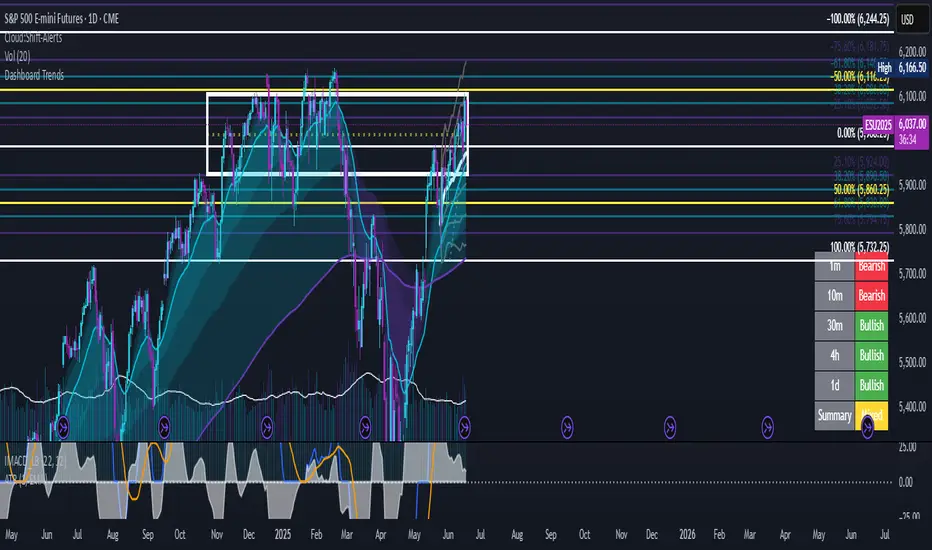This screenshot has width=932, height=550.
Task: Select the Dashboard Trends indicator legend
Action: (x=34, y=76)
